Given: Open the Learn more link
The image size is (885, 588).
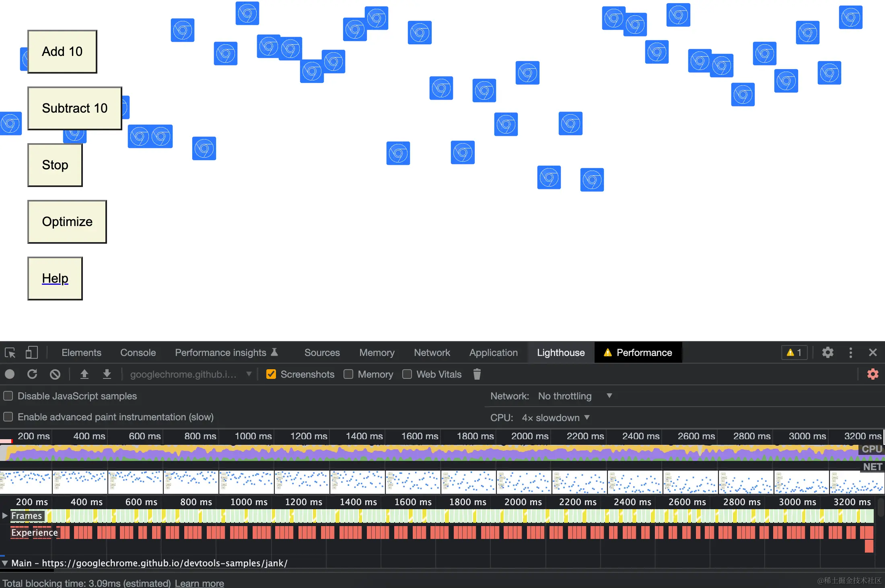Looking at the screenshot, I should [x=200, y=583].
